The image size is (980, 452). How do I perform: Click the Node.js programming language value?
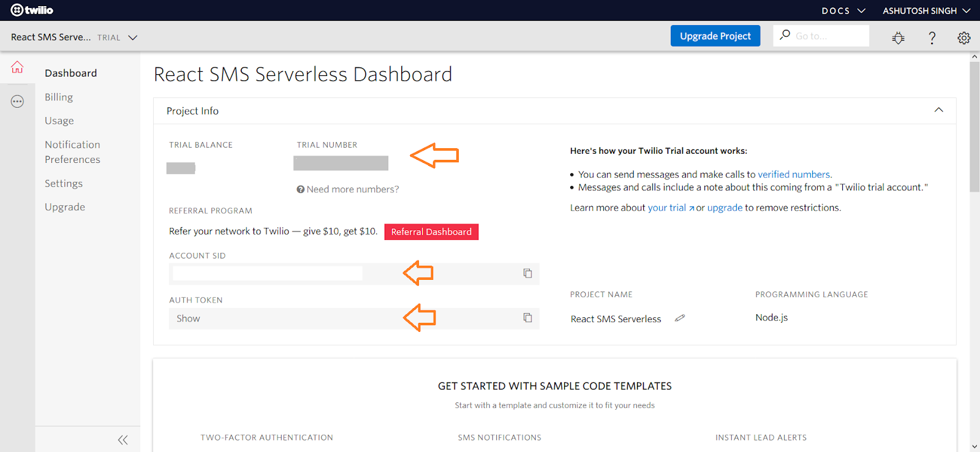point(772,317)
